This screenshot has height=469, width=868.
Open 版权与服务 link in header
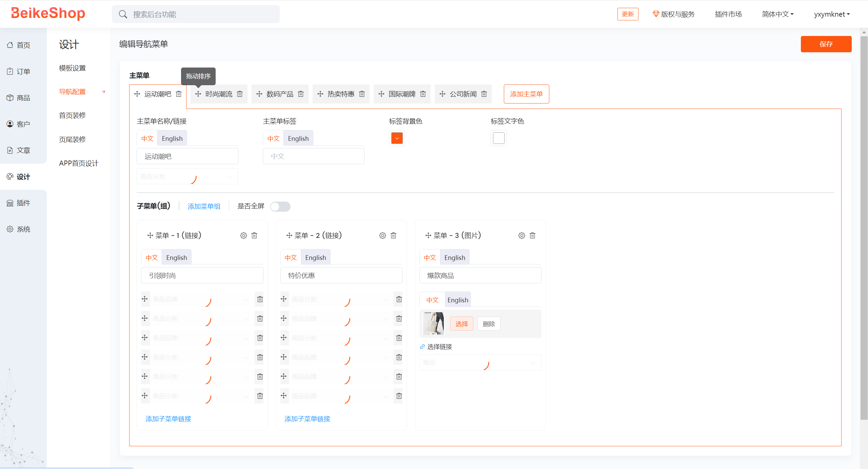point(674,14)
